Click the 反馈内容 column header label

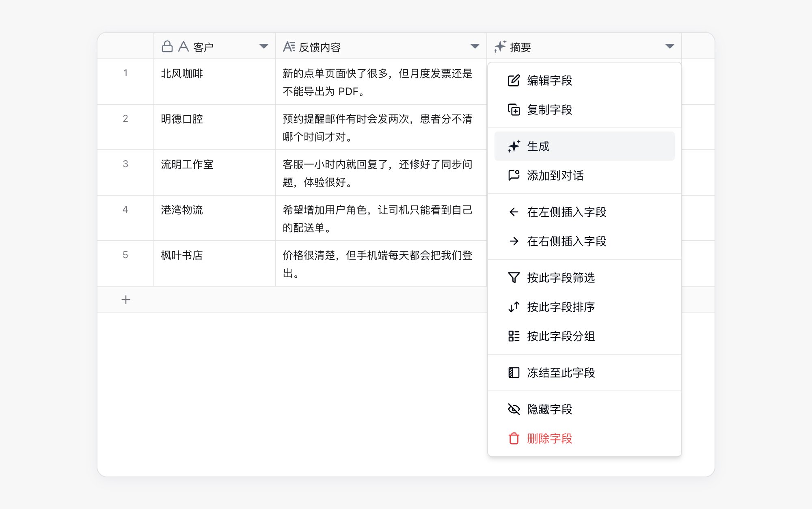click(x=320, y=47)
